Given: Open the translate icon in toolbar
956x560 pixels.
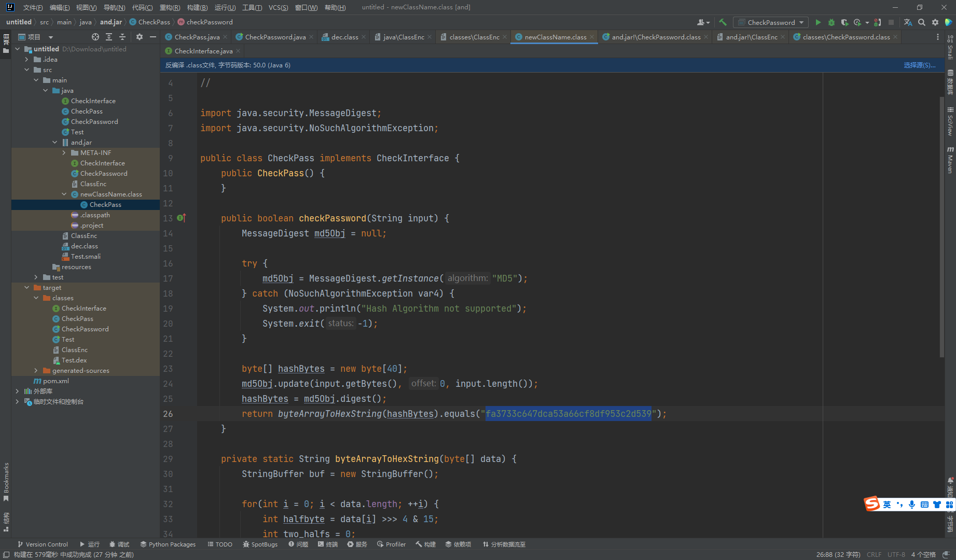Looking at the screenshot, I should coord(908,22).
